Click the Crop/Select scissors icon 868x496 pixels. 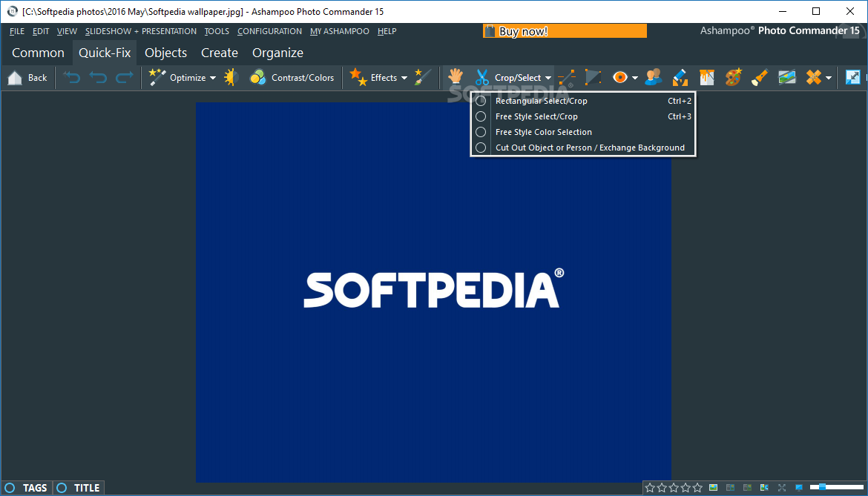point(482,78)
